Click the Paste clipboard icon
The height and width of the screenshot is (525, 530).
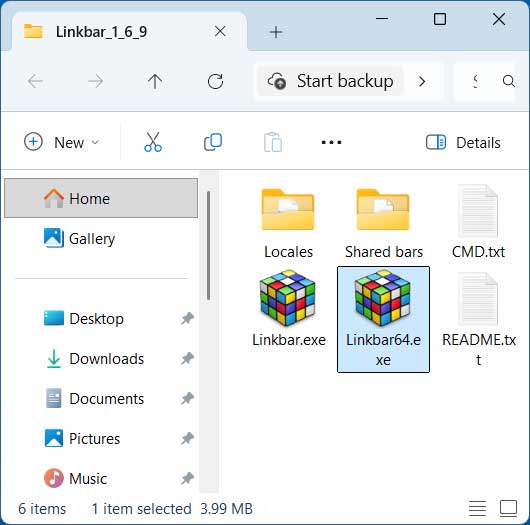272,142
